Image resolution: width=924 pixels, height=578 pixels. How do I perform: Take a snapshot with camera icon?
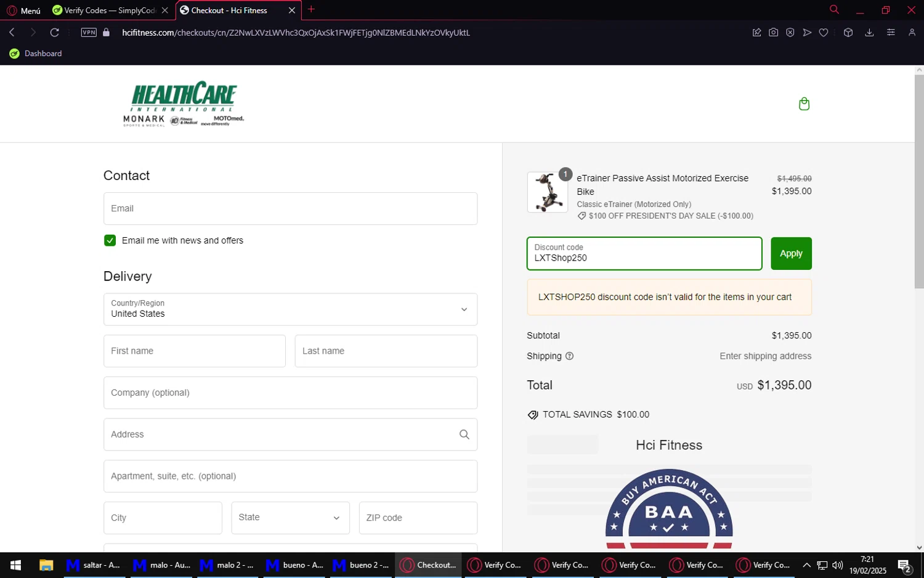773,33
